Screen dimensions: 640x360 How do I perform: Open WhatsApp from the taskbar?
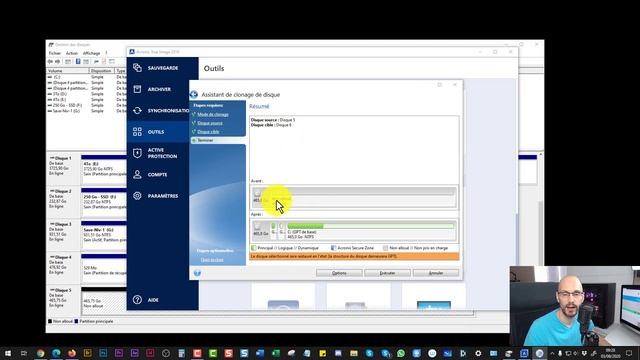point(401,353)
